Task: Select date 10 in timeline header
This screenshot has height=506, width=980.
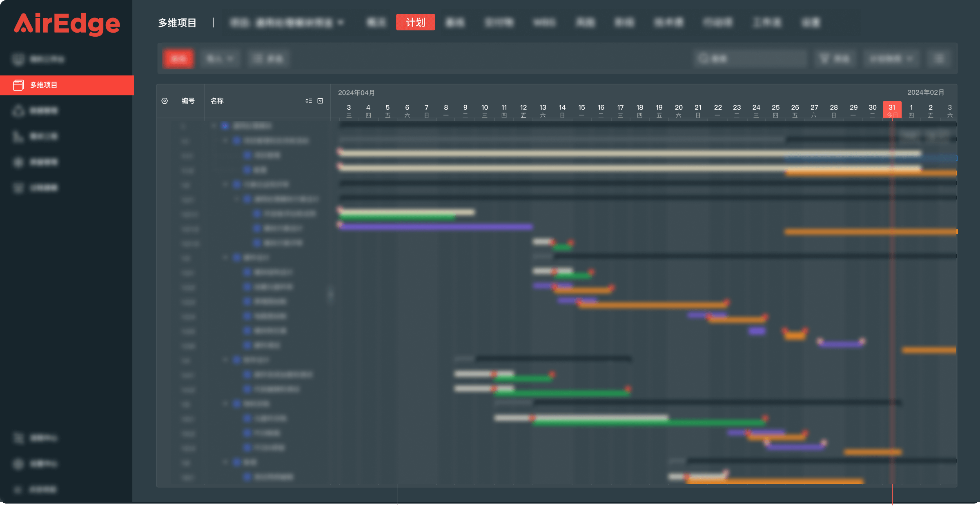Action: tap(485, 111)
